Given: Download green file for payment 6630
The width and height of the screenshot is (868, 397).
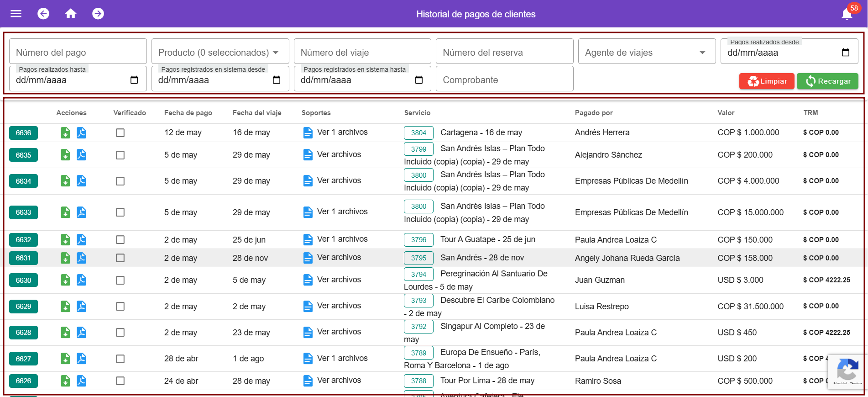Looking at the screenshot, I should point(66,280).
